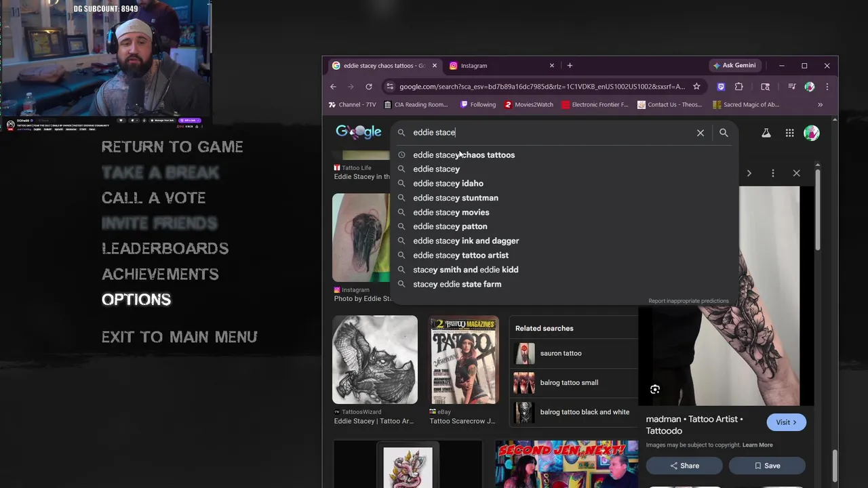
Task: Go to the Google logo homepage
Action: 359,132
